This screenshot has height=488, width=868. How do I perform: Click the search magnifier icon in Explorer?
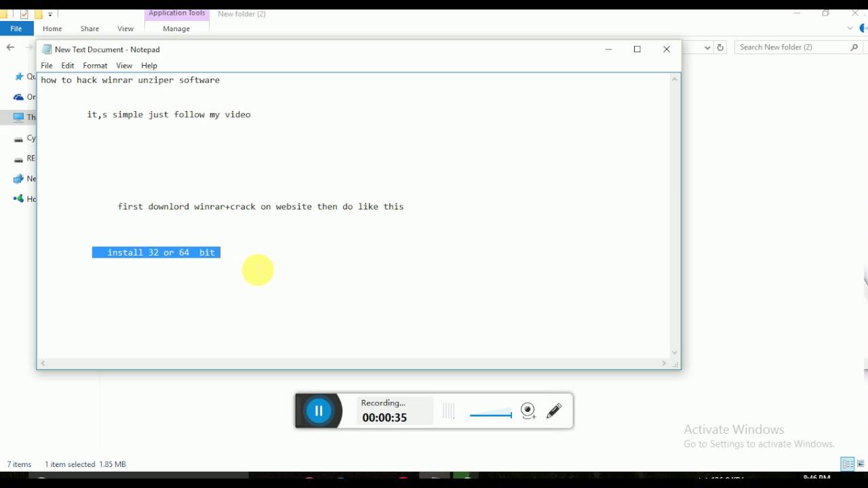tap(854, 47)
